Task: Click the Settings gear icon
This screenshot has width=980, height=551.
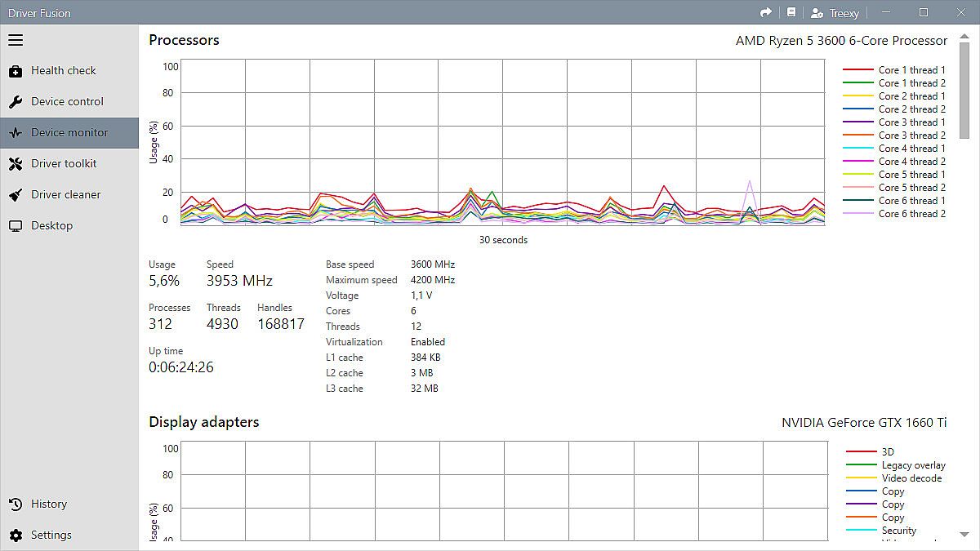Action: click(x=16, y=535)
